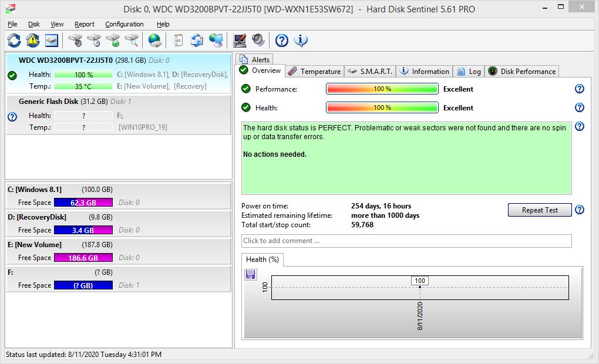The width and height of the screenshot is (599, 364).
Task: Click the 'No actions needed.' text
Action: 275,154
